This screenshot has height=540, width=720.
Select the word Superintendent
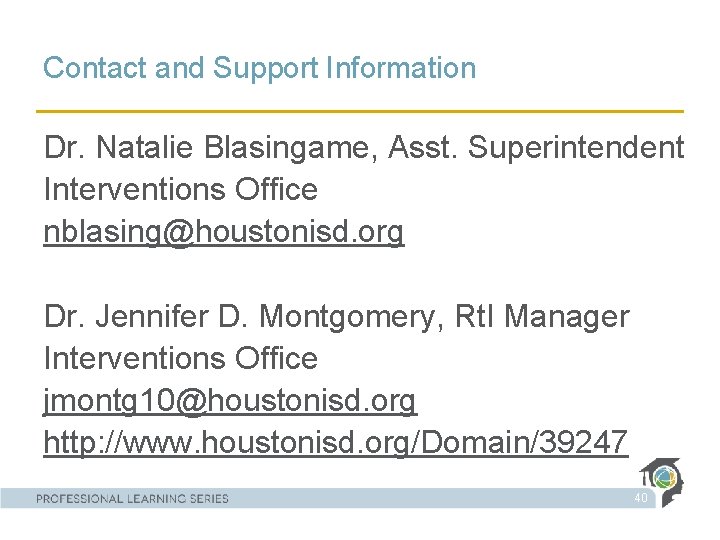point(576,148)
